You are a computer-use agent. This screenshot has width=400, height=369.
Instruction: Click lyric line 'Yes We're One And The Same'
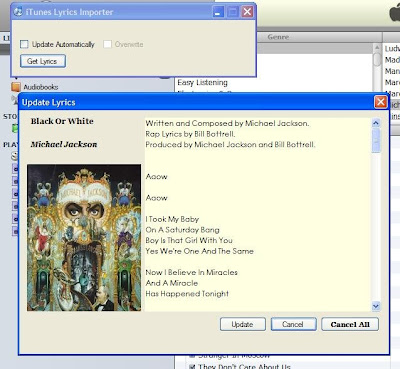pyautogui.click(x=200, y=251)
